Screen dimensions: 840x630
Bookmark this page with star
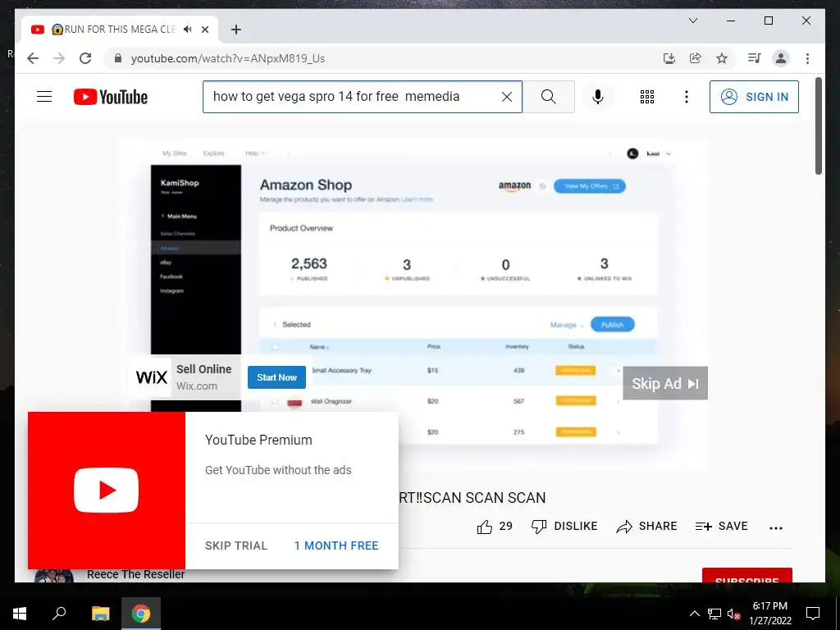coord(722,58)
